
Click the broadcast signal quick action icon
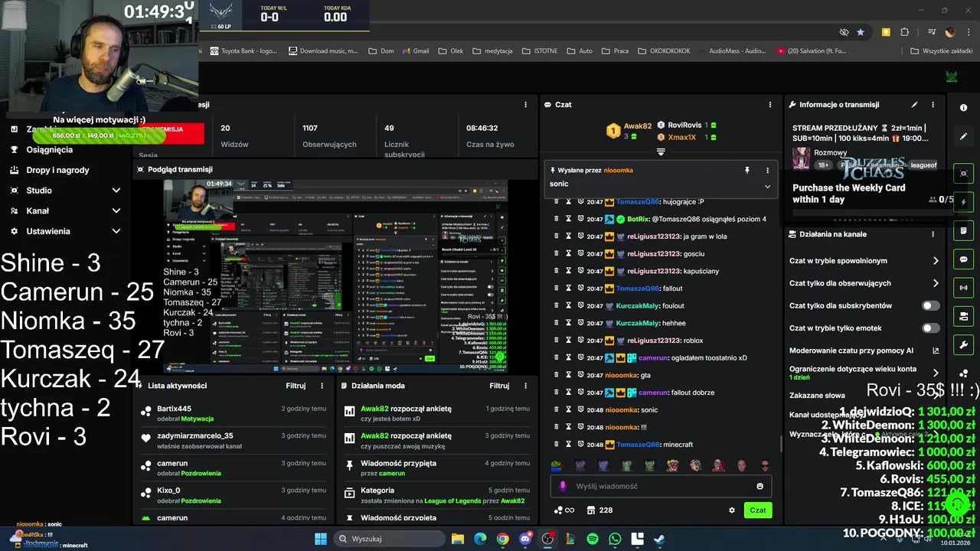(x=963, y=288)
